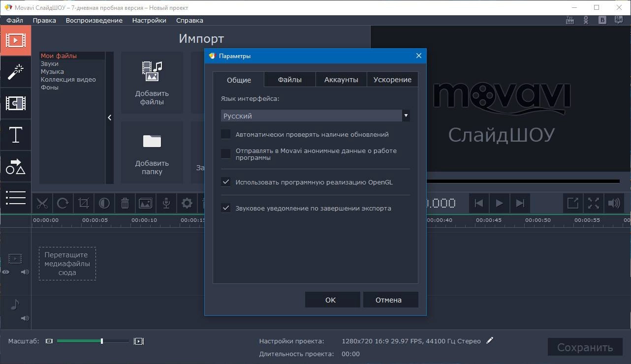
Task: Click the Record audio microphone icon
Action: pyautogui.click(x=166, y=203)
